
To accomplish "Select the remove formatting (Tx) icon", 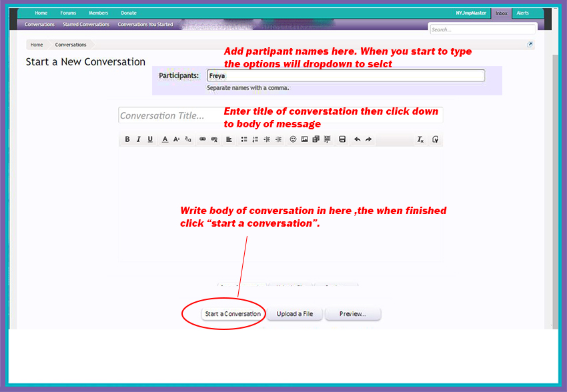I will click(x=420, y=139).
